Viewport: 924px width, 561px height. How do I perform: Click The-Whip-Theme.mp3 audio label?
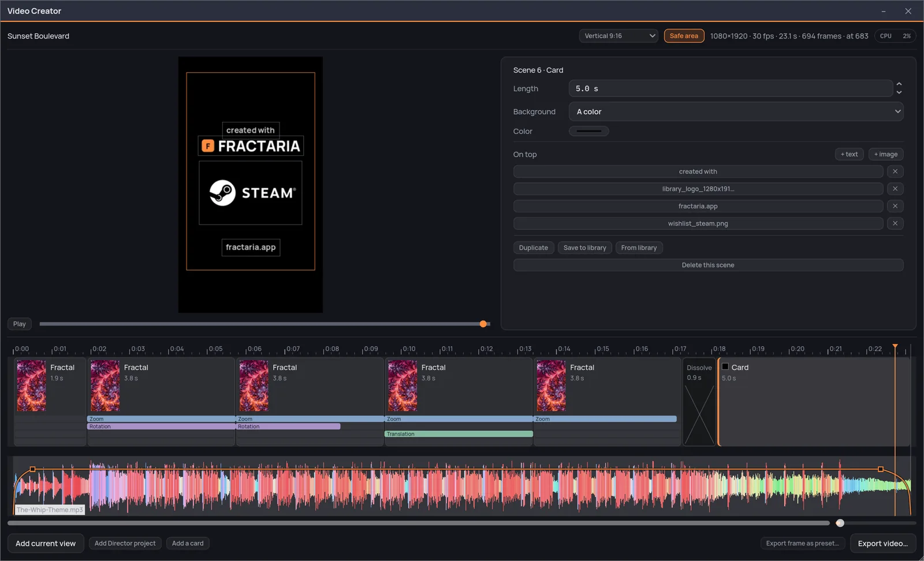coord(50,510)
